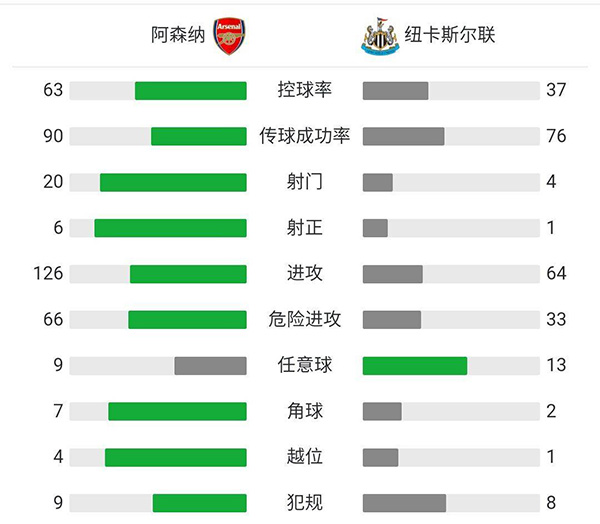The width and height of the screenshot is (600, 524).
Task: Click the Newcastle United crest icon
Action: click(381, 36)
